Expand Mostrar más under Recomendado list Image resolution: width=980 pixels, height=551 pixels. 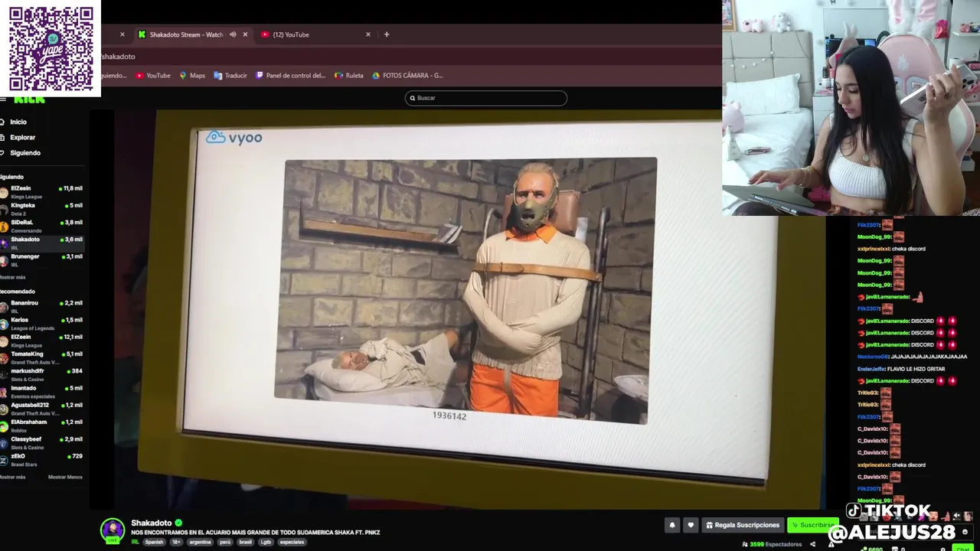pyautogui.click(x=13, y=477)
